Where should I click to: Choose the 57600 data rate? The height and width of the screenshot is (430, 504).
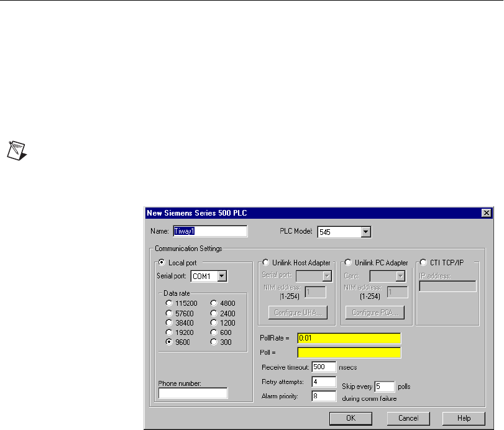click(x=169, y=313)
